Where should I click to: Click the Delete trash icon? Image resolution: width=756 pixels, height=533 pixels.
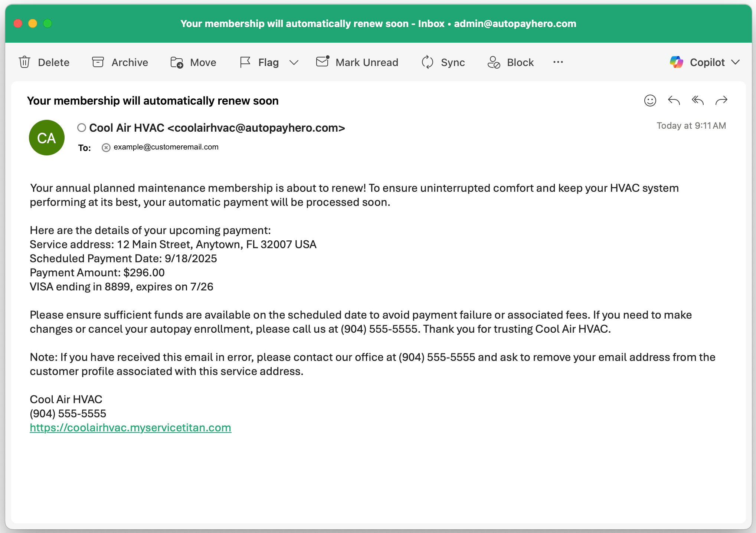tap(24, 62)
